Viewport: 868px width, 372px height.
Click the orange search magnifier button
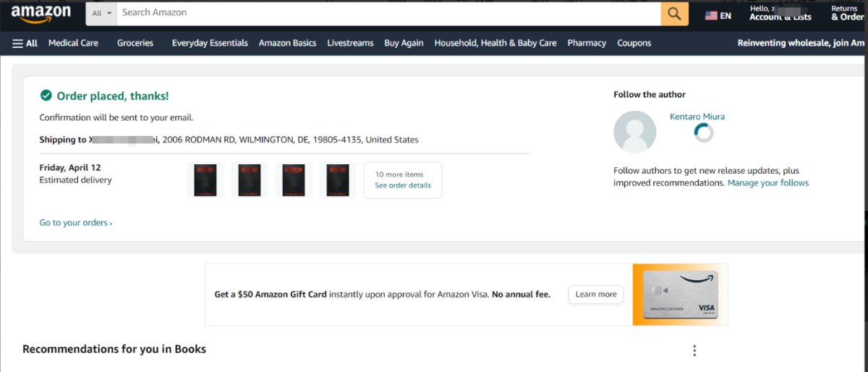point(674,13)
